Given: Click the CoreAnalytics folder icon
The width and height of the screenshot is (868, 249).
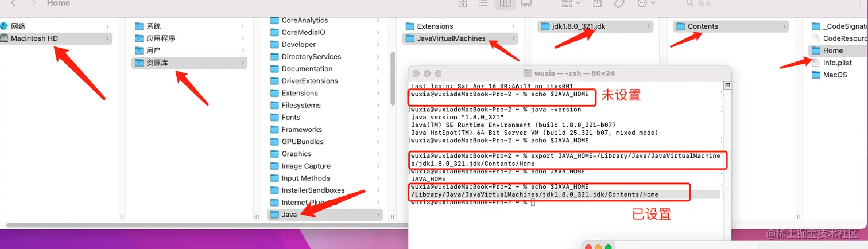Looking at the screenshot, I should pos(274,21).
